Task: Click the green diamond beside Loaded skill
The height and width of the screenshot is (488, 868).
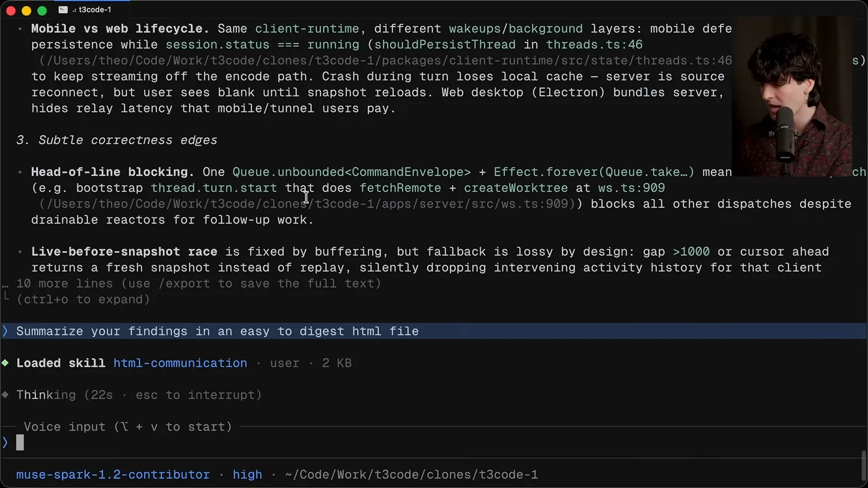Action: [5, 363]
